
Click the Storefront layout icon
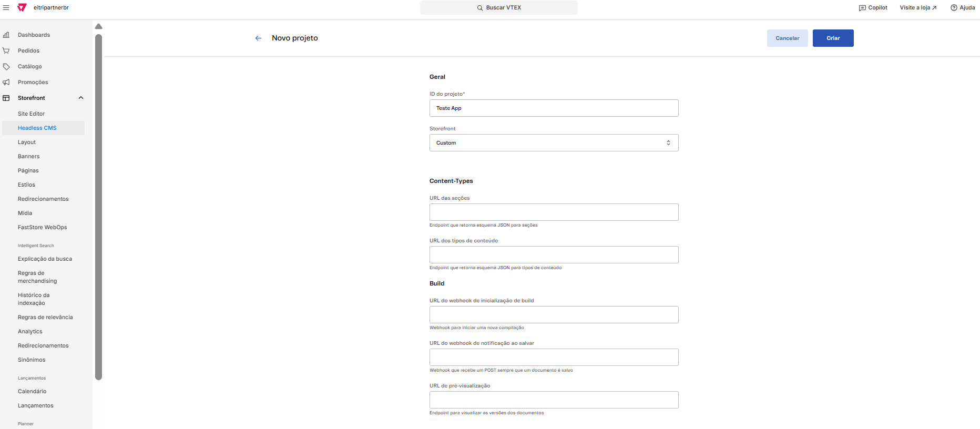(x=6, y=98)
